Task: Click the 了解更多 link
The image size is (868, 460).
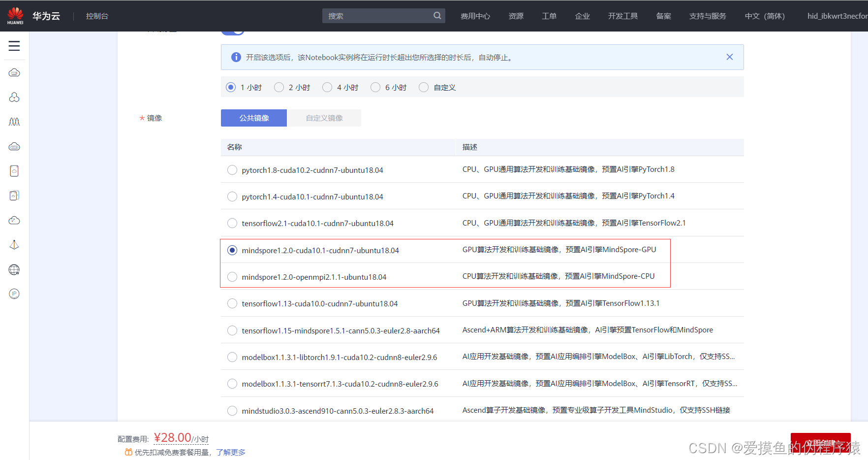Action: [231, 452]
